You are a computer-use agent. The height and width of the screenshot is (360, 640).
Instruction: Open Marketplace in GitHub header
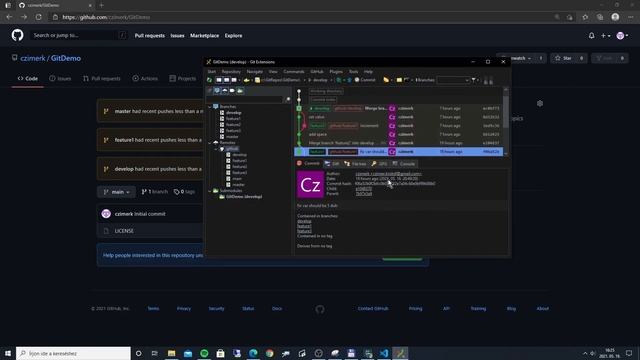(x=204, y=36)
